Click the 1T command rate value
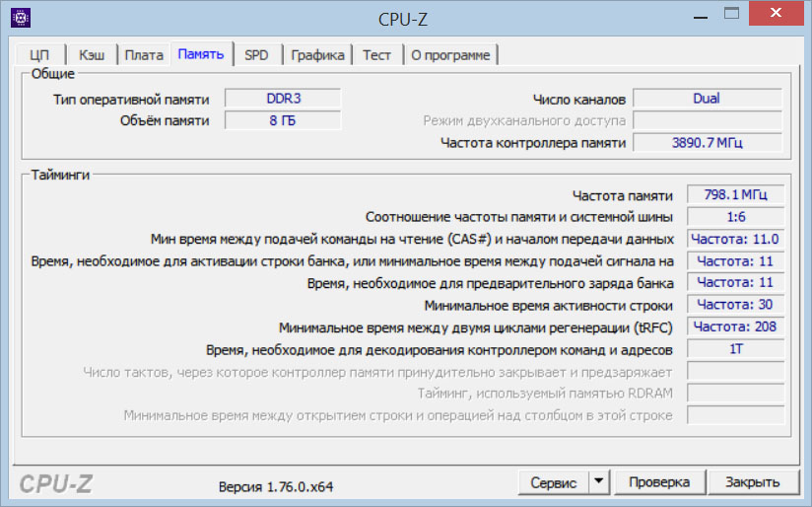Image resolution: width=812 pixels, height=507 pixels. [x=735, y=349]
